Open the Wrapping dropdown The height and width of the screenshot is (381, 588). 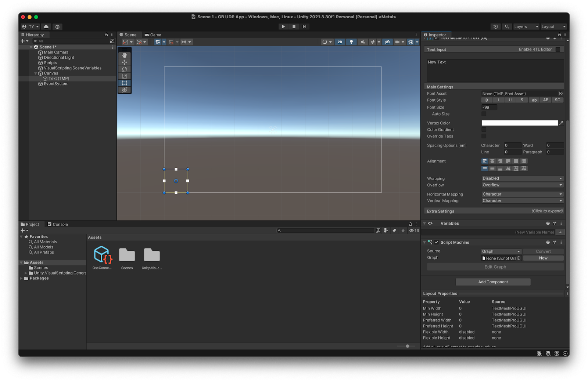(x=522, y=178)
